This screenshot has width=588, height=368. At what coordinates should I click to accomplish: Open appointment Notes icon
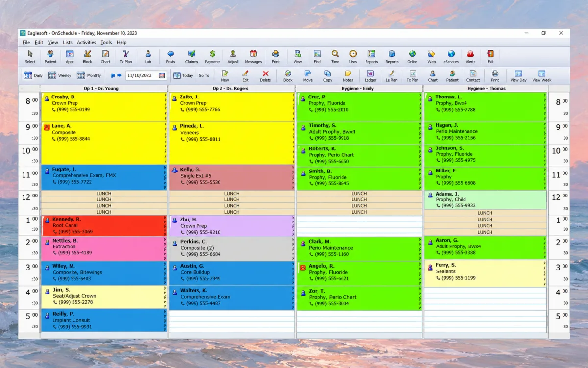tap(348, 76)
